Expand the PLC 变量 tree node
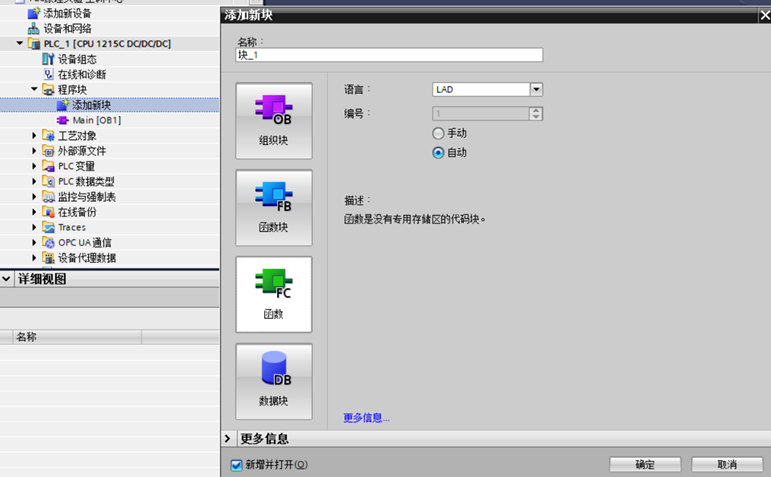 (x=34, y=166)
